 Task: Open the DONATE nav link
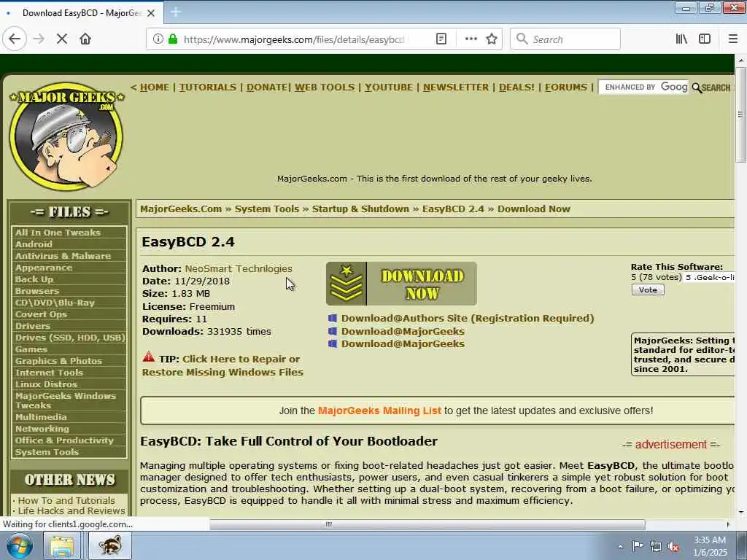[266, 87]
